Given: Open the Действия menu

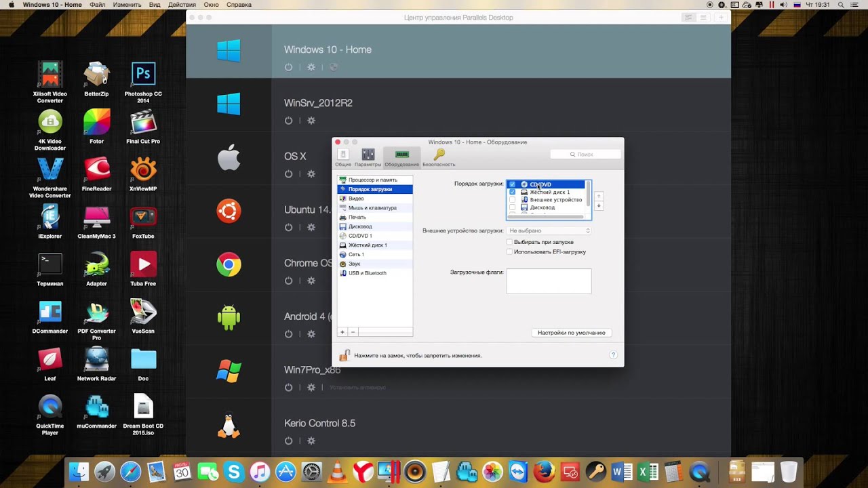Looking at the screenshot, I should pyautogui.click(x=182, y=5).
